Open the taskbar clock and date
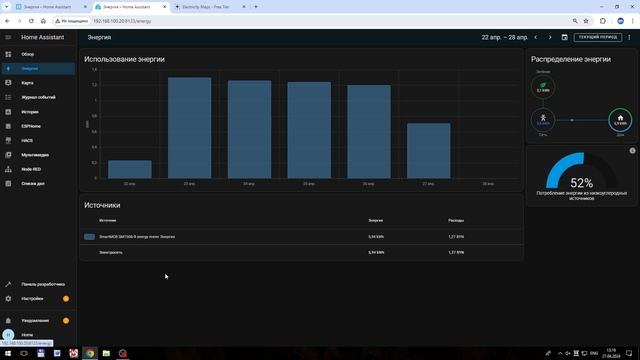The height and width of the screenshot is (360, 640). click(611, 353)
